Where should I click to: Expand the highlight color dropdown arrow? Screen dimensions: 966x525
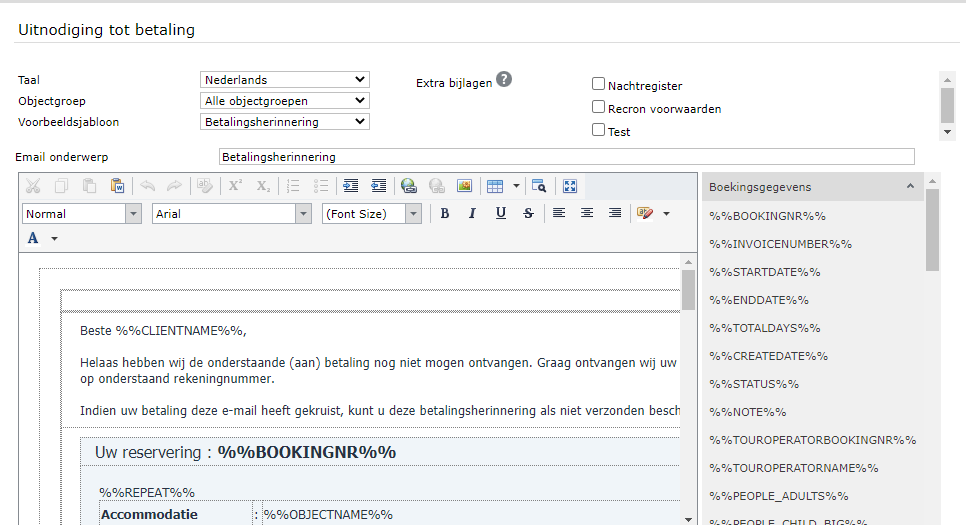point(666,214)
